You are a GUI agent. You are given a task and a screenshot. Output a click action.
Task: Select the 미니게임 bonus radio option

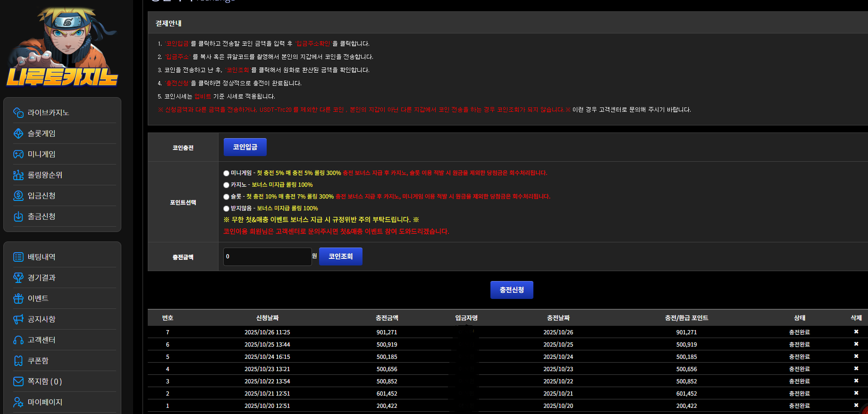[x=227, y=174]
